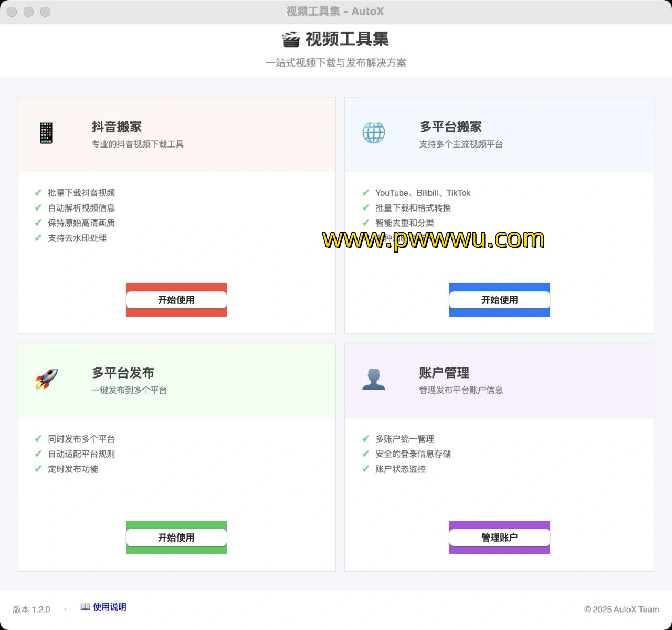Click the window title 视频工具集 - AutoX
Viewport: 672px width, 630px height.
(335, 12)
